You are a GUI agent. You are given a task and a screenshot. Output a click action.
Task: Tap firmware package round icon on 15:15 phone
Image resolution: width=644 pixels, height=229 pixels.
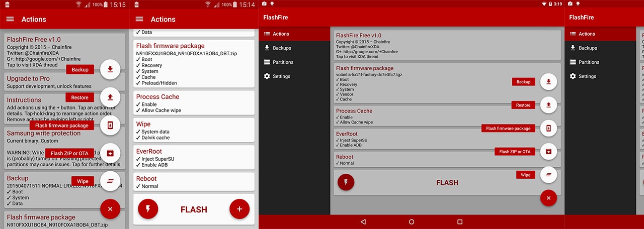pos(110,126)
